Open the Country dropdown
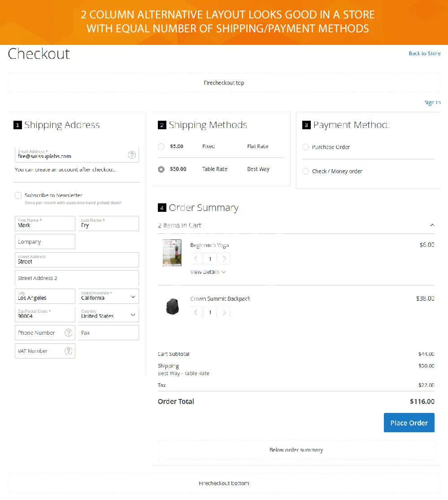448x500 pixels. click(108, 315)
